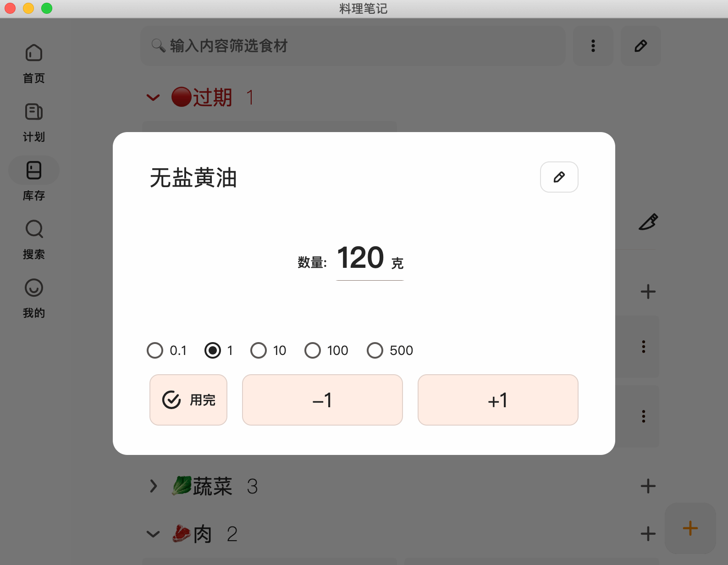Choose the 500 step radio button

[x=375, y=350]
